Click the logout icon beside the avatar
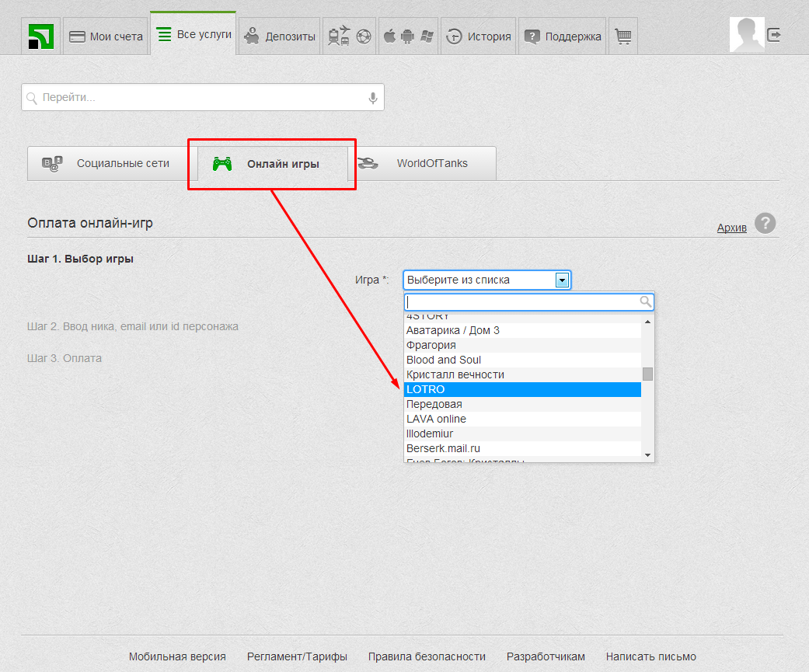This screenshot has height=672, width=809. [x=774, y=35]
